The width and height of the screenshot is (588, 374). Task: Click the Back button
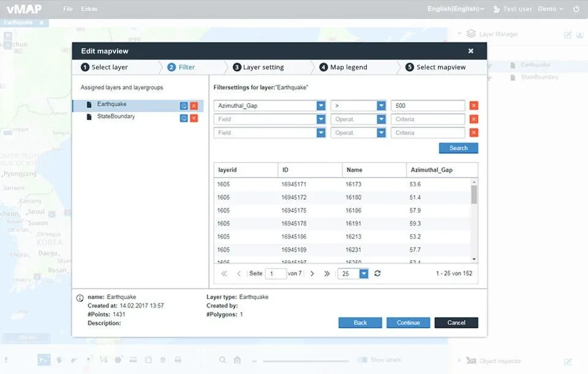pos(360,322)
